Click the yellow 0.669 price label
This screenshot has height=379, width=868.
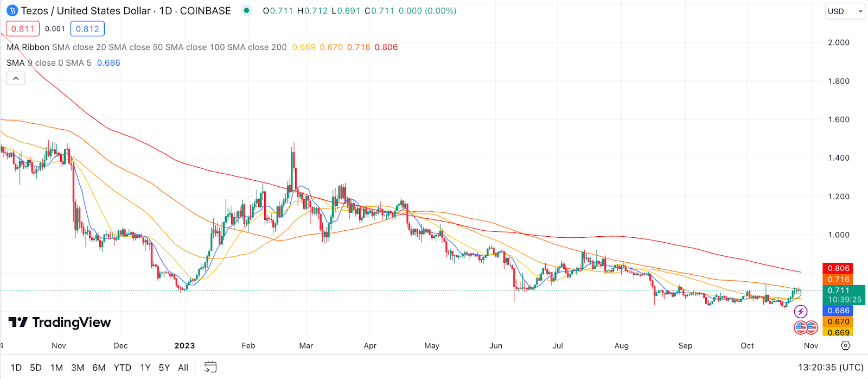point(838,332)
